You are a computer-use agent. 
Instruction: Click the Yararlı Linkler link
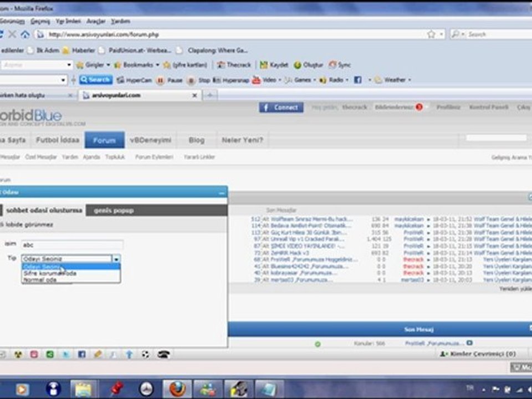click(199, 157)
